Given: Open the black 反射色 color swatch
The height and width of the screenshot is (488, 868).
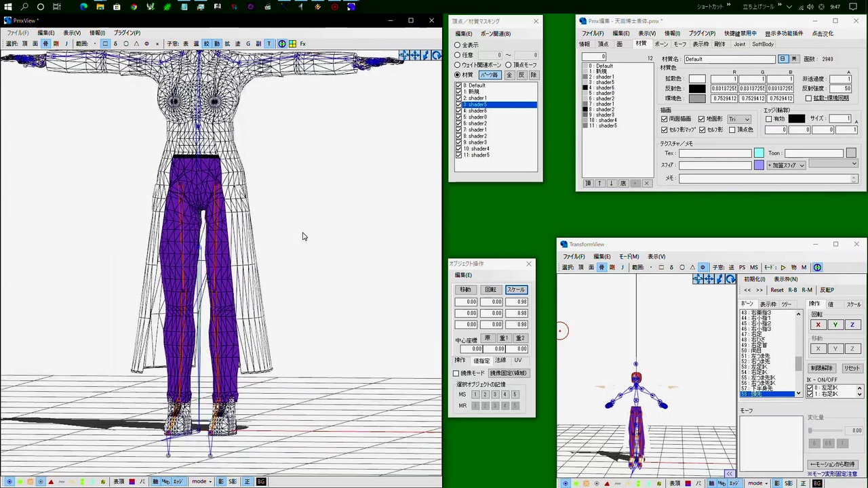Looking at the screenshot, I should tap(697, 89).
